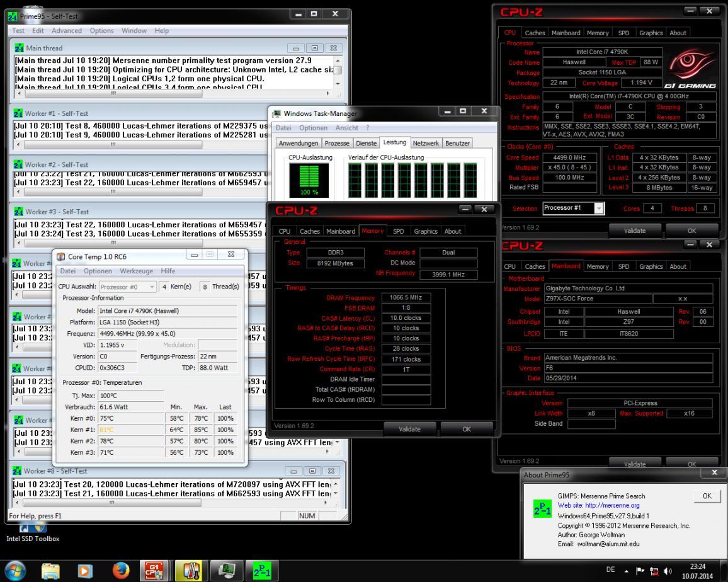Click the Prime95 title bar icon
728x582 pixels.
pos(13,16)
